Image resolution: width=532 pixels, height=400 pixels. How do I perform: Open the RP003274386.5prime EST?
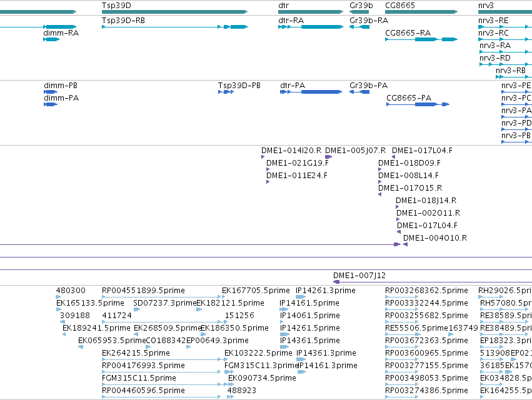(426, 391)
